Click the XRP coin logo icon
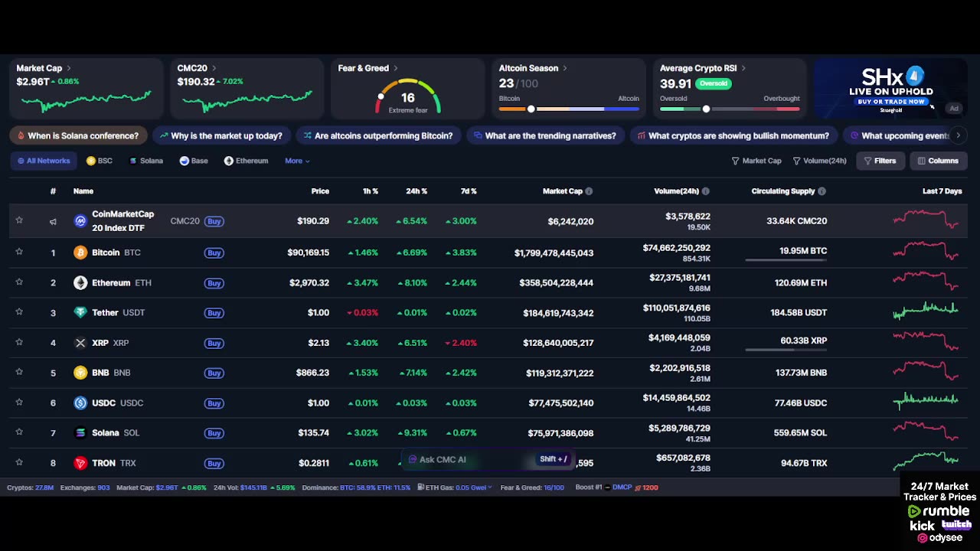 tap(80, 343)
